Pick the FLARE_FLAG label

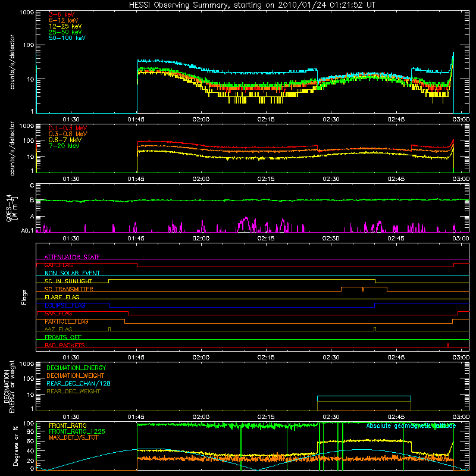62,297
